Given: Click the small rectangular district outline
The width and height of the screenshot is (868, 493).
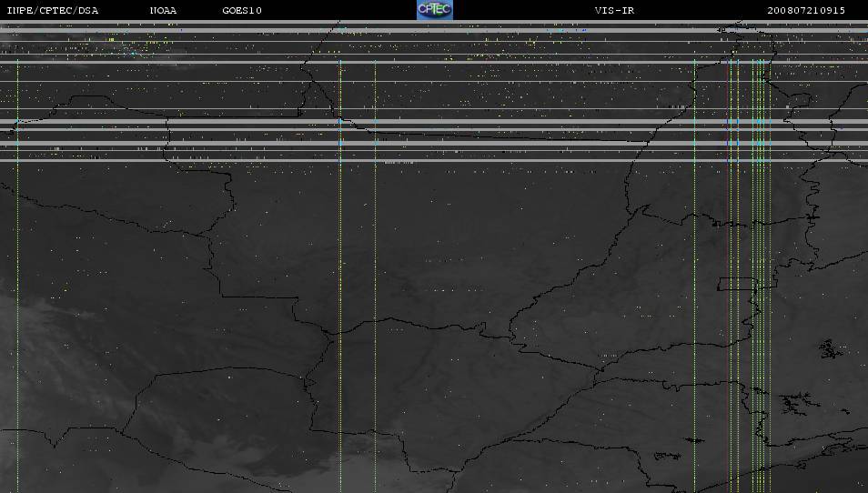Looking at the screenshot, I should pyautogui.click(x=736, y=284).
